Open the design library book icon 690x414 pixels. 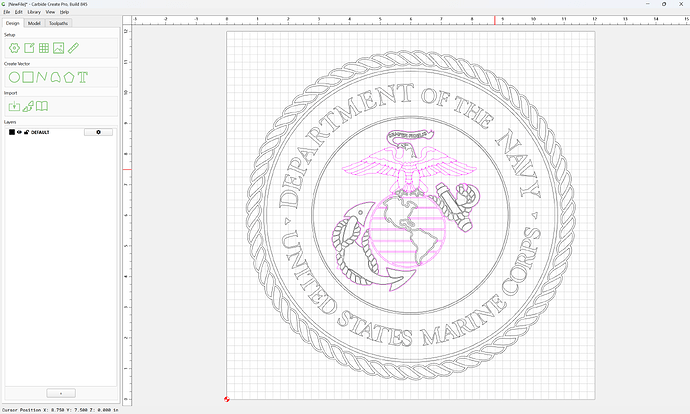click(x=42, y=106)
